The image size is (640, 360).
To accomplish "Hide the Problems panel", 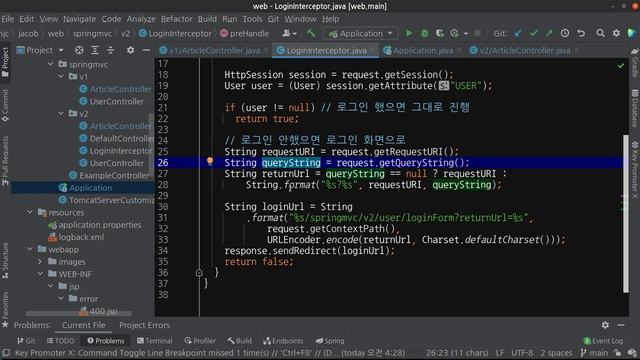I will click(x=621, y=325).
